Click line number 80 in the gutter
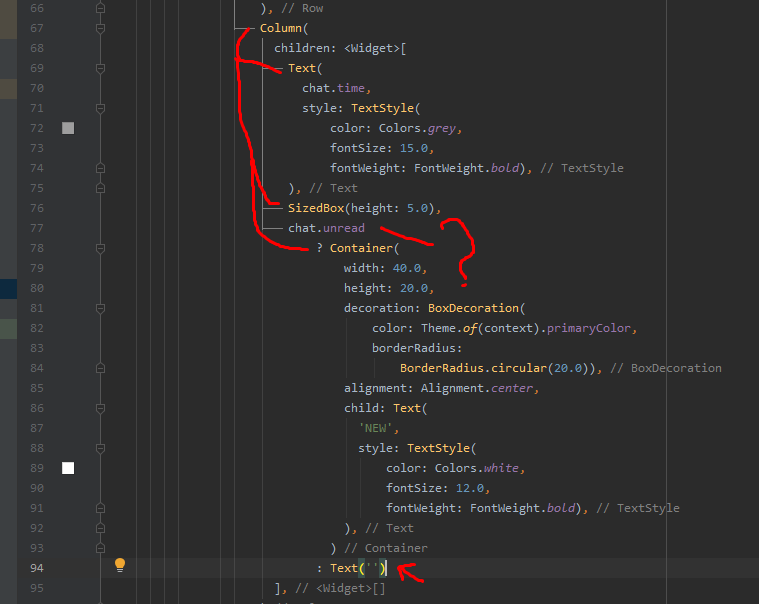The width and height of the screenshot is (759, 604). 37,288
